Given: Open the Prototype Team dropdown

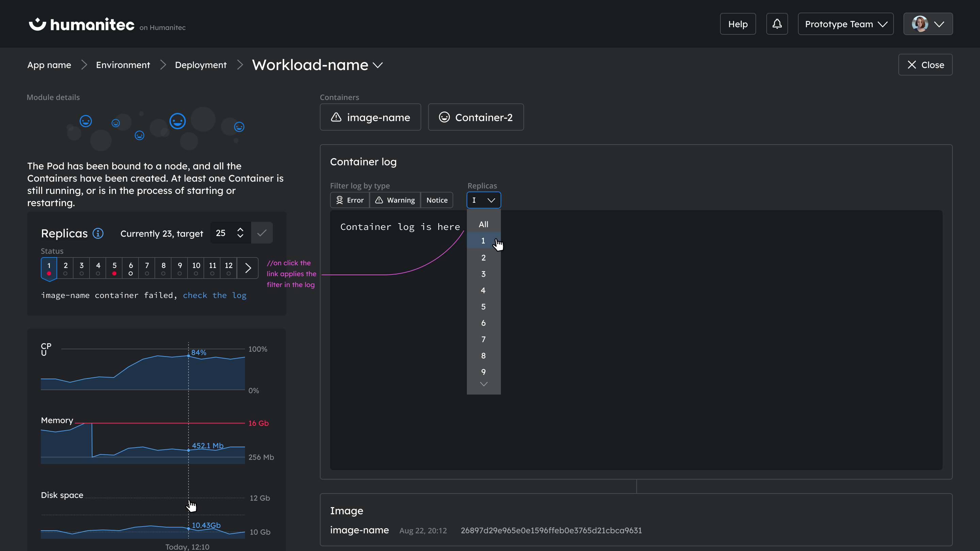Looking at the screenshot, I should point(845,24).
